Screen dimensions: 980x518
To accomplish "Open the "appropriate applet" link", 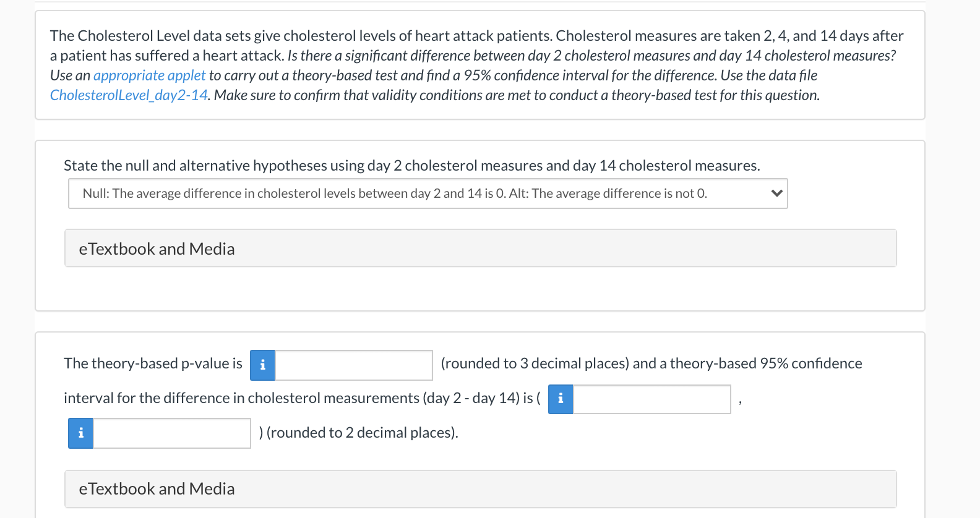I will [x=148, y=75].
